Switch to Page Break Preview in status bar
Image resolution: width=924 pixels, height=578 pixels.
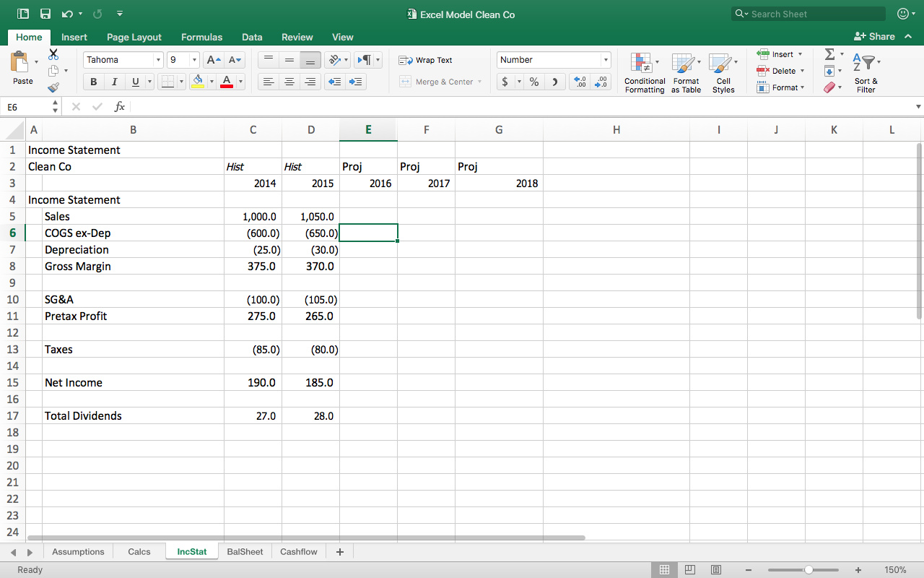tap(716, 569)
